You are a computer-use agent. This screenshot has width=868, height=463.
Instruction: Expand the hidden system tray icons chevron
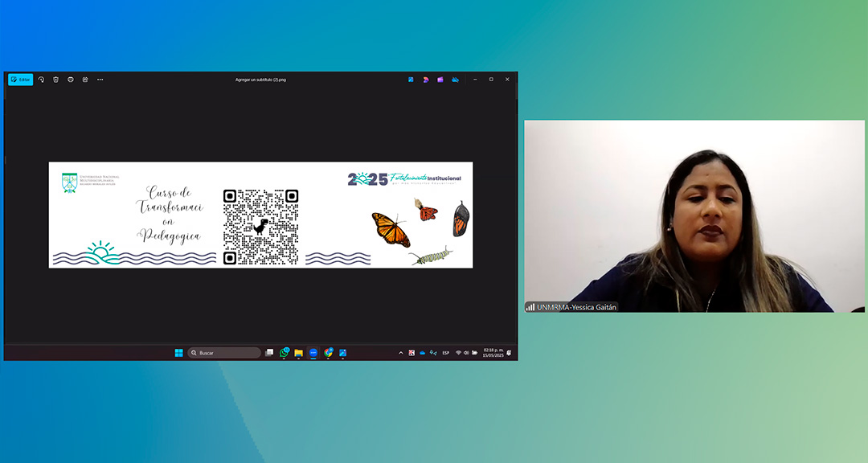tap(401, 353)
